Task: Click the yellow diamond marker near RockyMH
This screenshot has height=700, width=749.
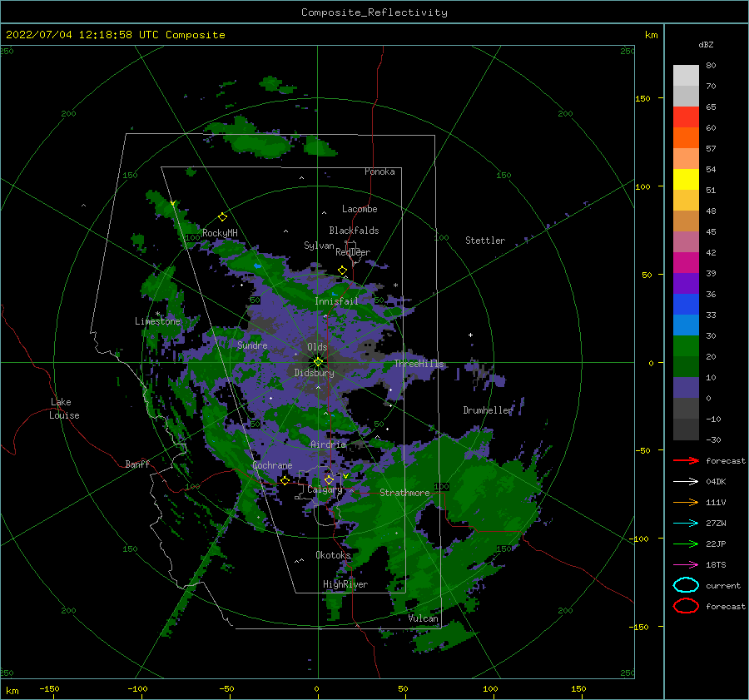Action: [x=222, y=217]
